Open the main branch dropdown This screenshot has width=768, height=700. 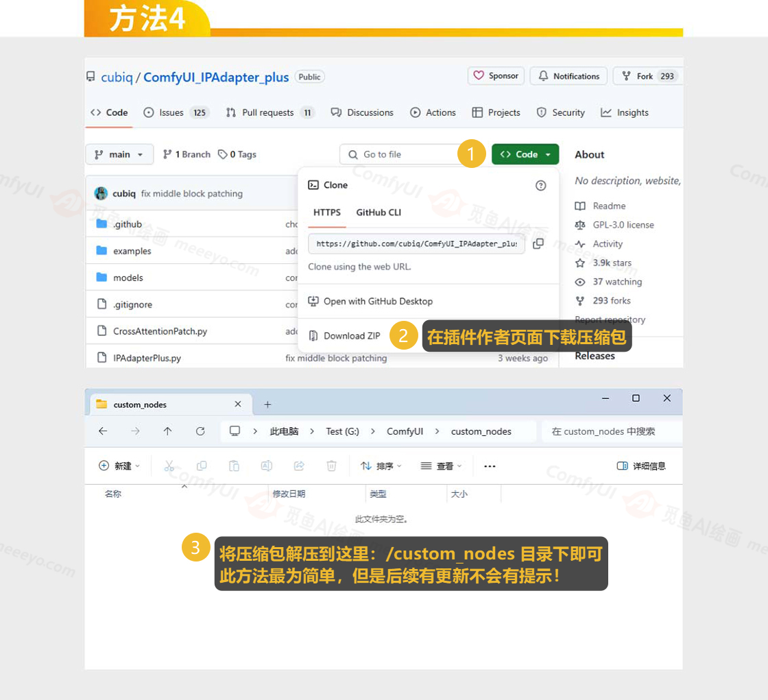[x=119, y=154]
